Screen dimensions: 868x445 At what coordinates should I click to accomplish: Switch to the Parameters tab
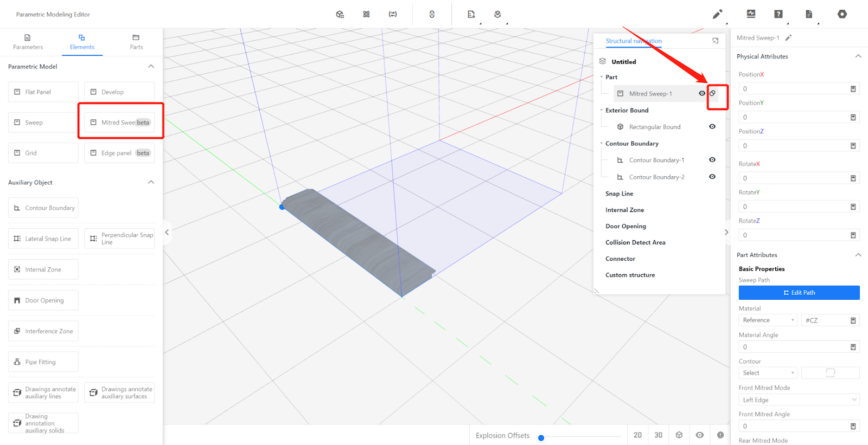coord(28,42)
